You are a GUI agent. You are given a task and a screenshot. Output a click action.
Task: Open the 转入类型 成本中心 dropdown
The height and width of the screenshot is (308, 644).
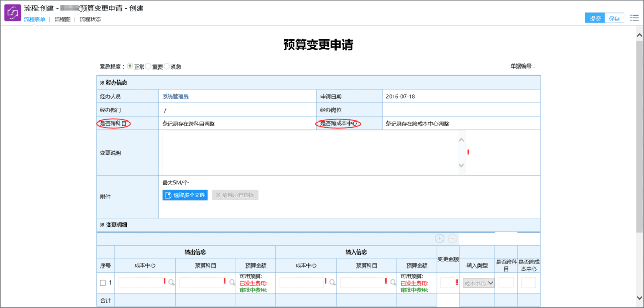tap(478, 283)
